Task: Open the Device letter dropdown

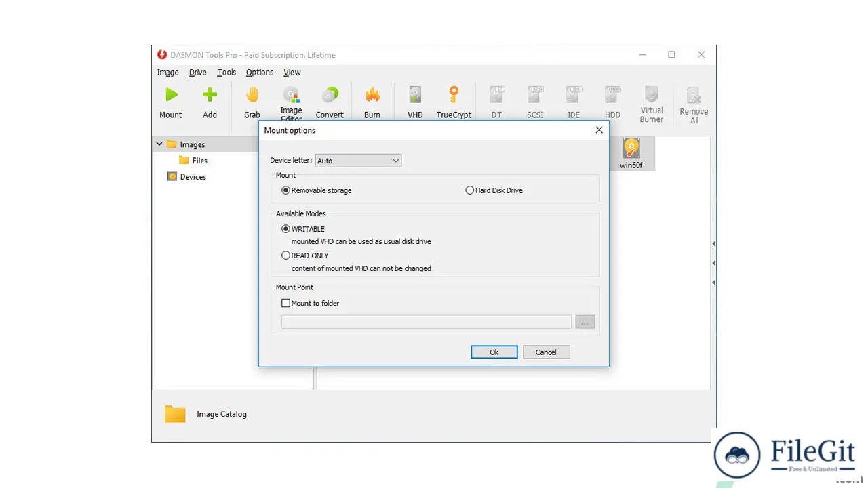Action: tap(358, 161)
